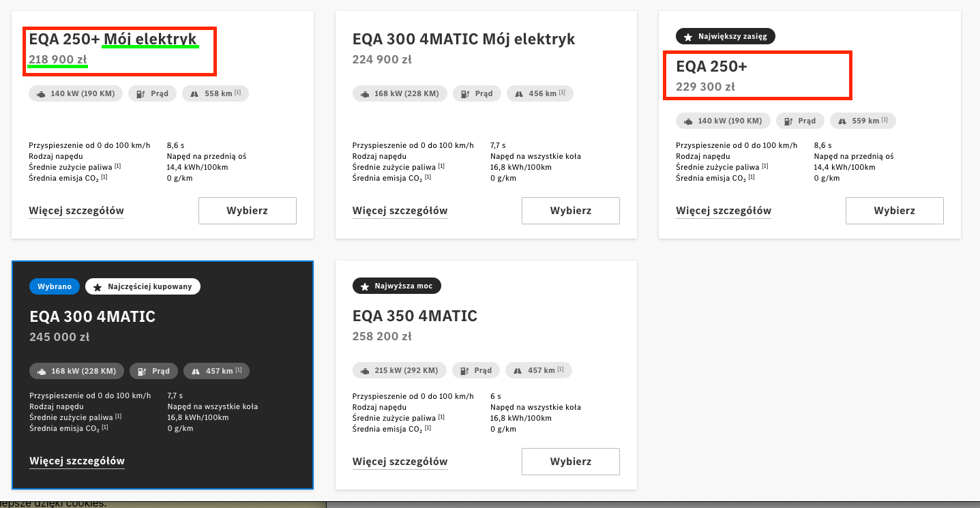
Task: Click fuel pump icon in the 229 300 zł card
Action: pos(788,121)
